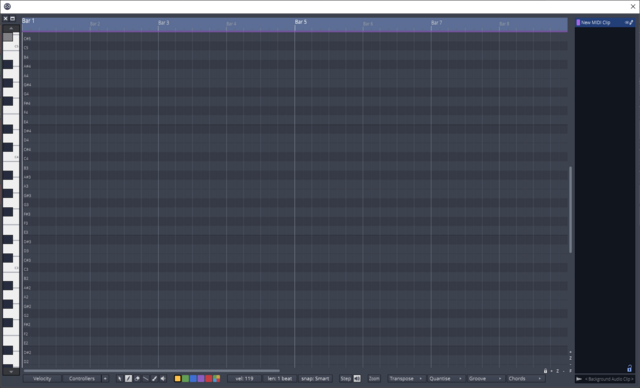Click the blue padlock icon in clip panel
Viewport: 640px width, 388px height.
pyautogui.click(x=629, y=368)
